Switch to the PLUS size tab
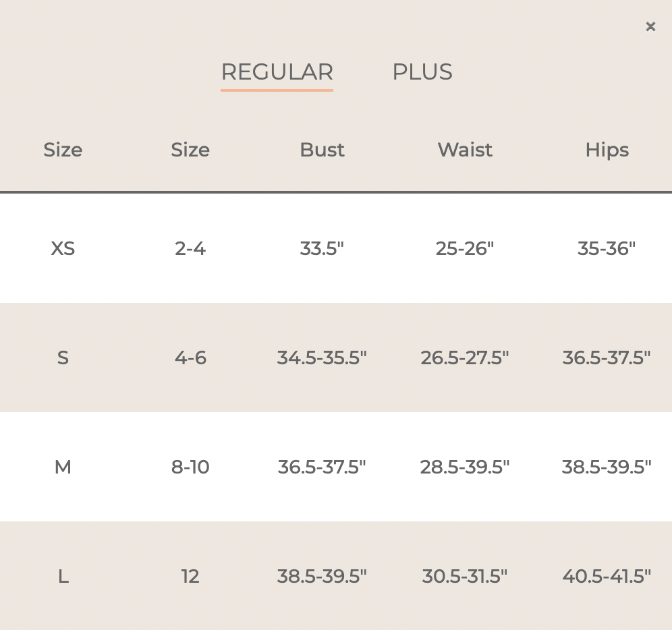Screen dimensions: 672x630 [422, 72]
